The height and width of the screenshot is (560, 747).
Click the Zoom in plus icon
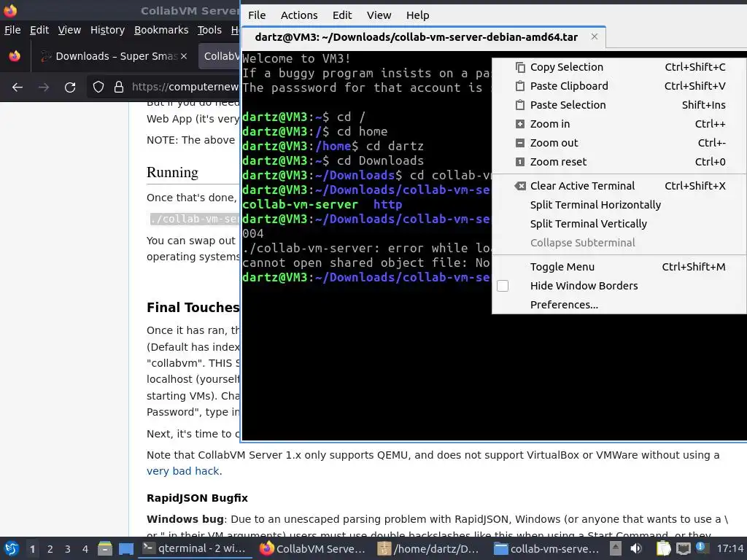point(520,124)
